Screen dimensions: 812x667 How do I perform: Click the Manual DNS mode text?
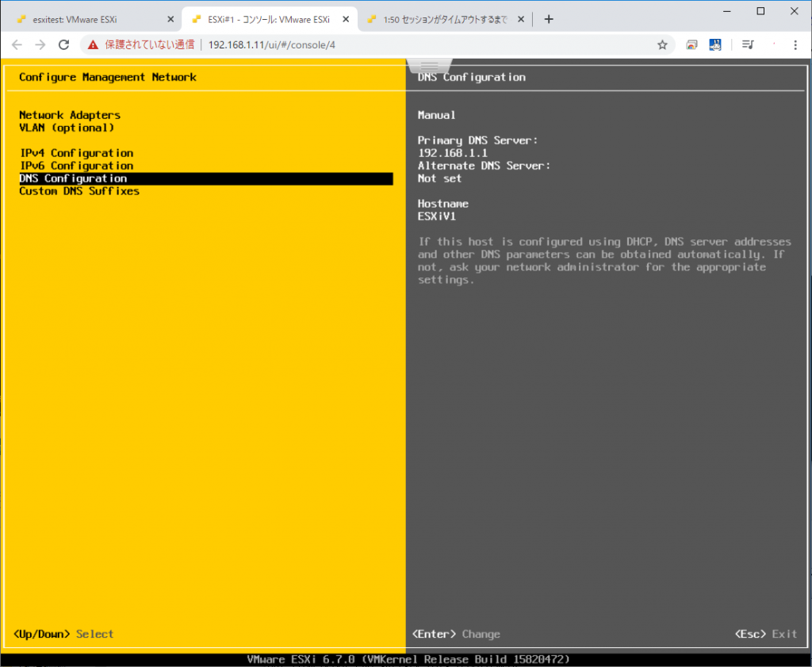437,115
